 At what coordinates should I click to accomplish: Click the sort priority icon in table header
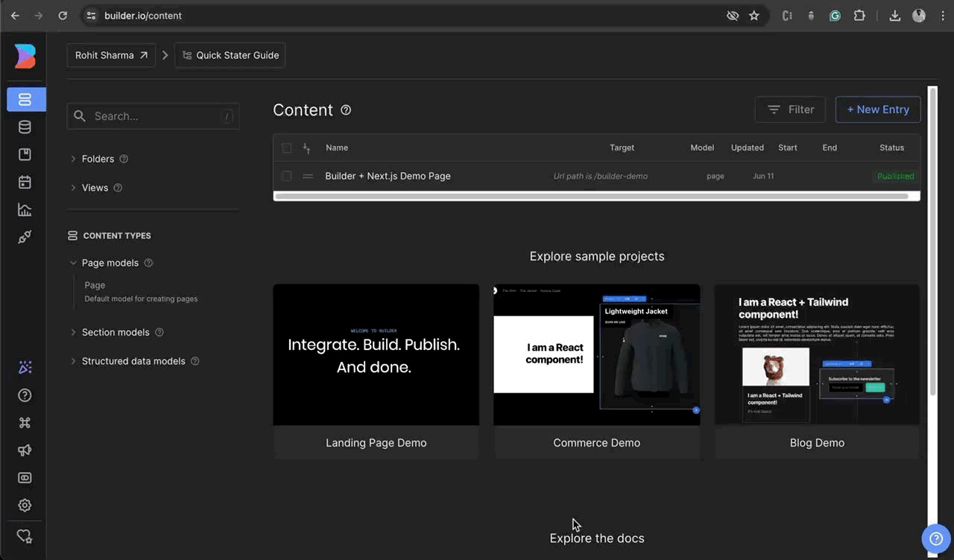click(x=306, y=148)
